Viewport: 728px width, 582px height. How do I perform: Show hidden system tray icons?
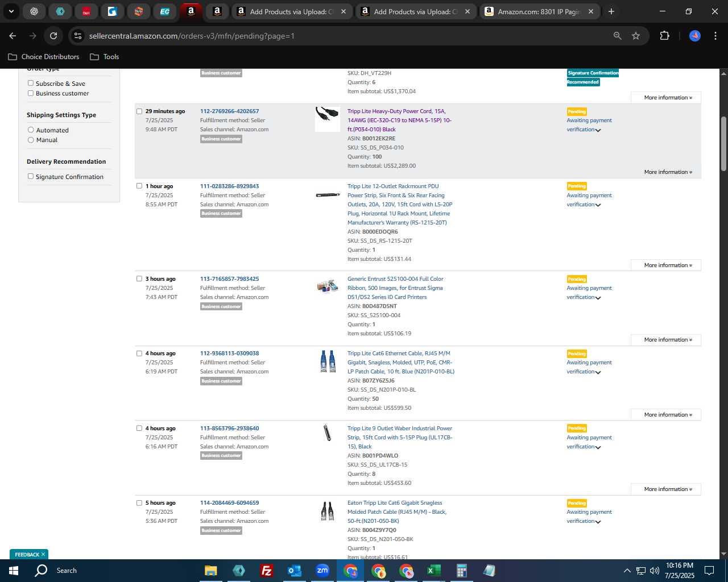[x=627, y=571]
